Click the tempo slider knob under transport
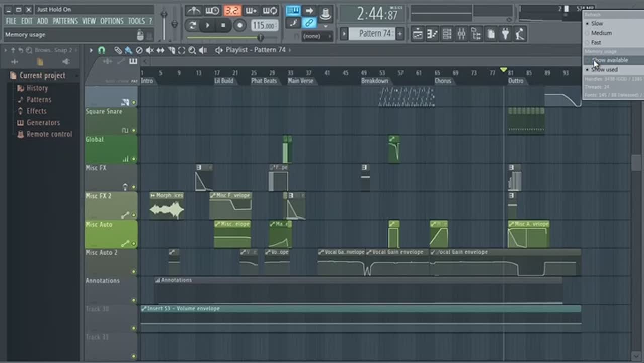644x363 pixels. (260, 38)
